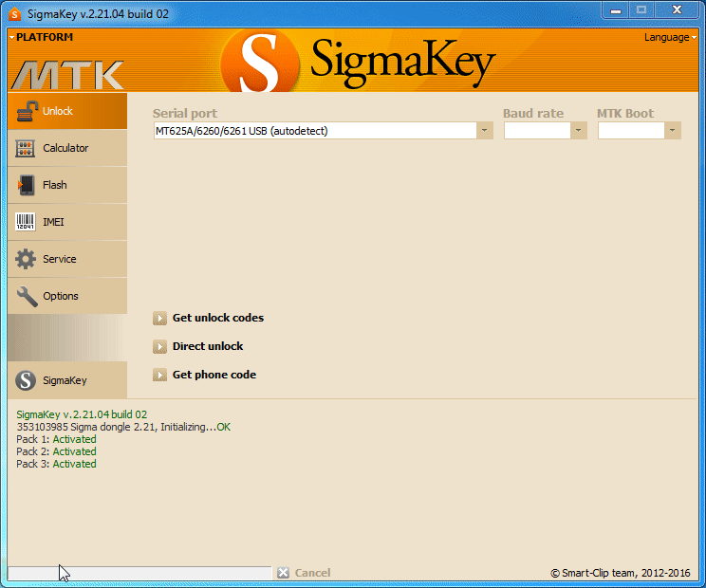Open the PLATFORM menu
The image size is (706, 588).
tap(42, 38)
